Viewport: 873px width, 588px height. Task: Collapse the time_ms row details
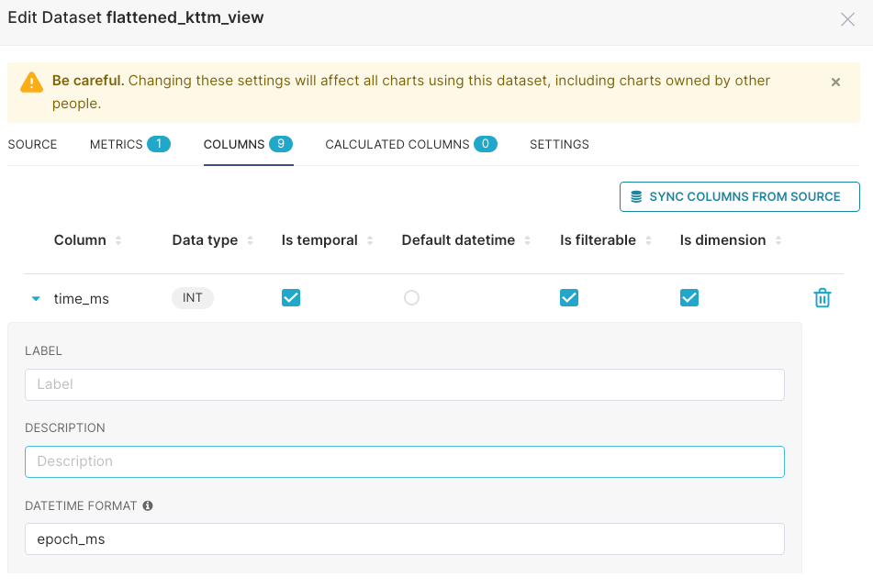36,299
